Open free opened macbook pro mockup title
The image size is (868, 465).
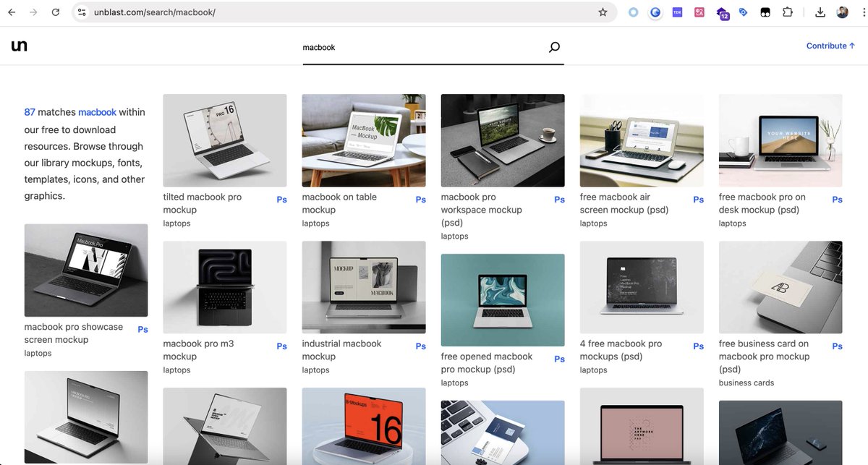(486, 363)
